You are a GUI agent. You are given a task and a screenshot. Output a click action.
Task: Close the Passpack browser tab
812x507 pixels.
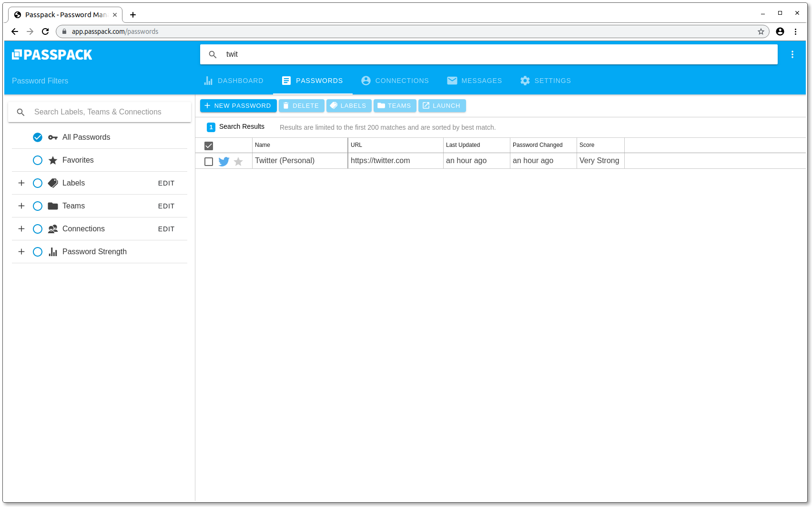click(115, 15)
